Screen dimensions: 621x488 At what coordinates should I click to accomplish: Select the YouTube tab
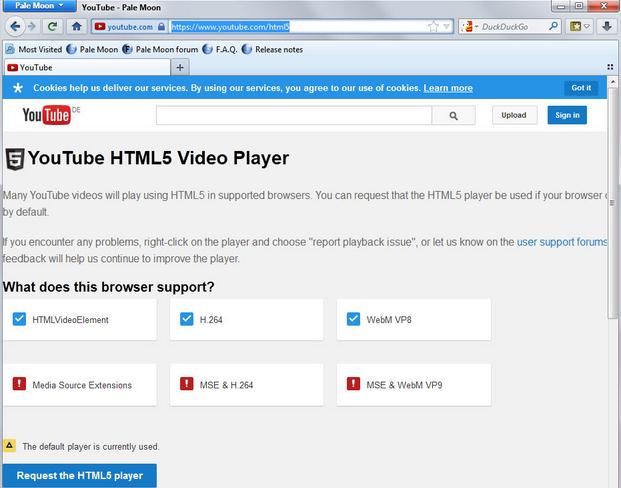point(87,67)
